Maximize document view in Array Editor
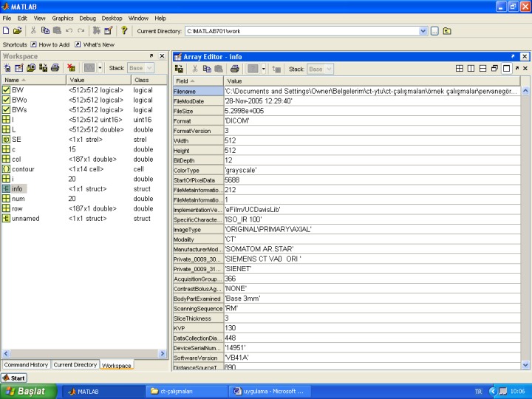Image resolution: width=532 pixels, height=399 pixels. (506, 69)
